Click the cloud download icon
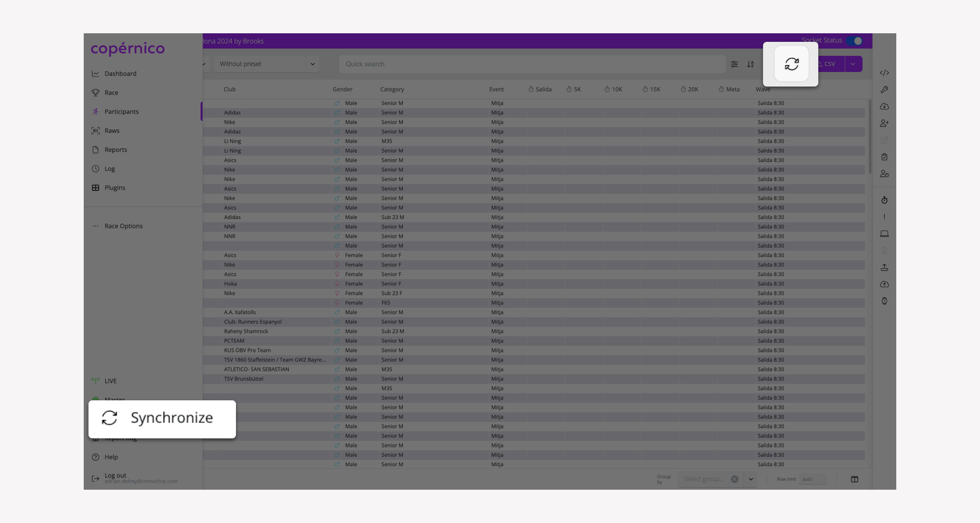The image size is (980, 523). click(x=884, y=107)
